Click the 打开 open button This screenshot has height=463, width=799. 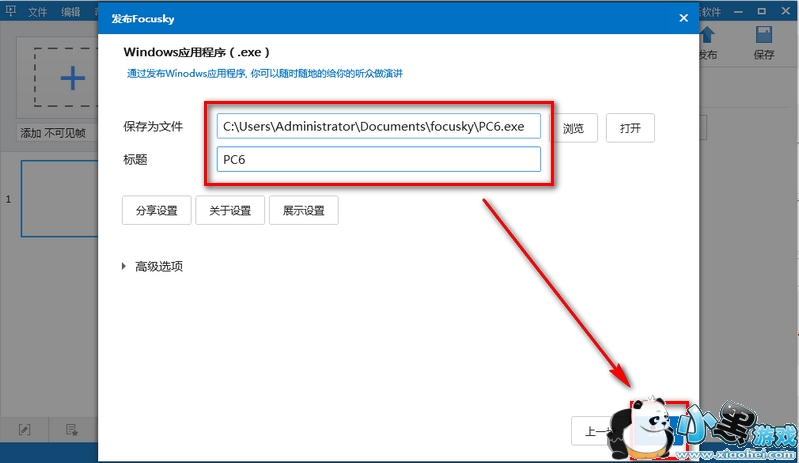click(x=630, y=128)
